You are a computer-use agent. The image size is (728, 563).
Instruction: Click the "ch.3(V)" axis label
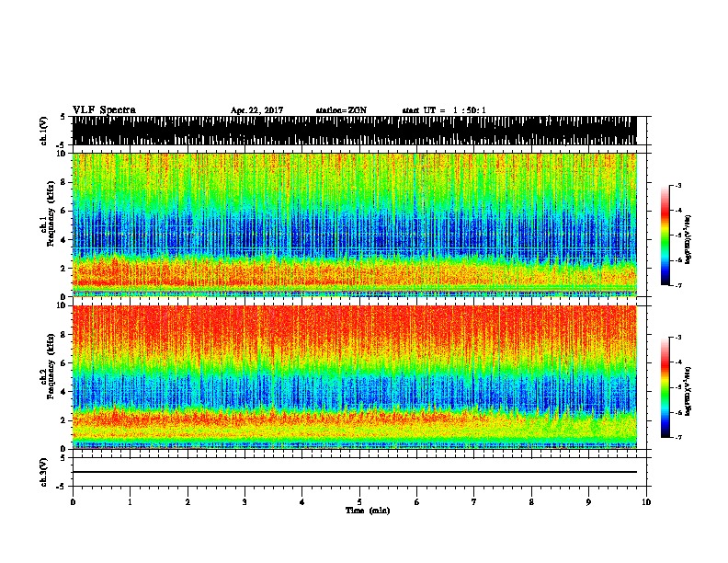tap(43, 472)
